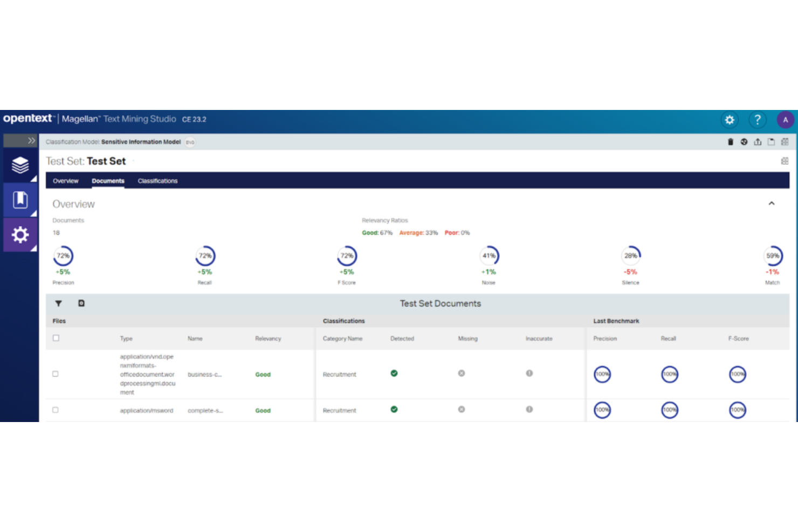Select the checkbox for the business-c document row

point(55,374)
